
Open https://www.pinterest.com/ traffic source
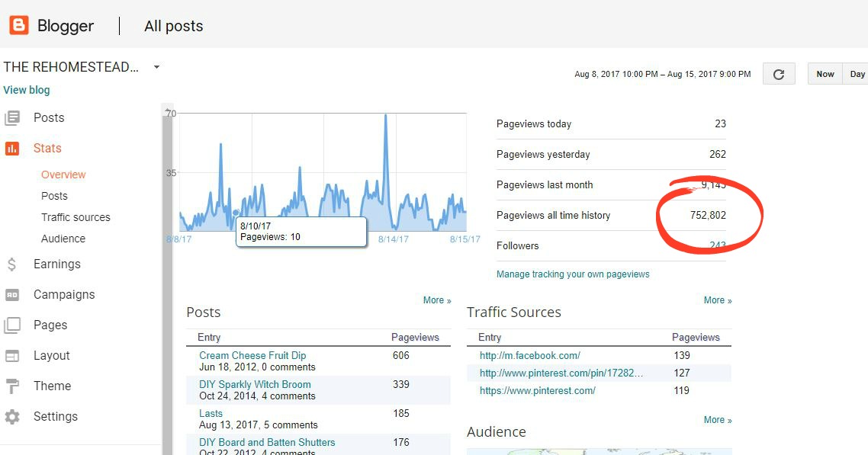coord(538,390)
